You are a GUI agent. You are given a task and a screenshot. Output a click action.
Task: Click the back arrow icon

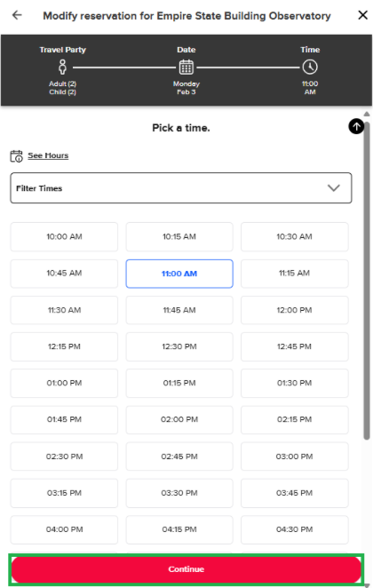pos(17,15)
